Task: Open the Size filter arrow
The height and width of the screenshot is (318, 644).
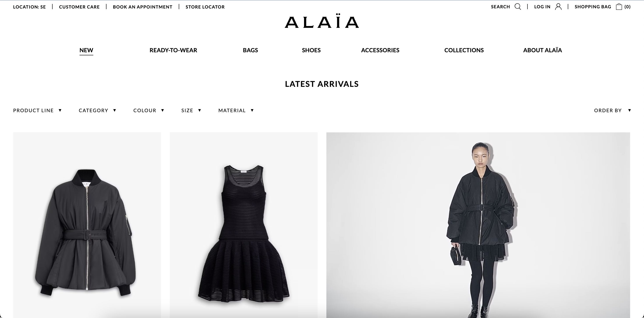Action: 200,110
